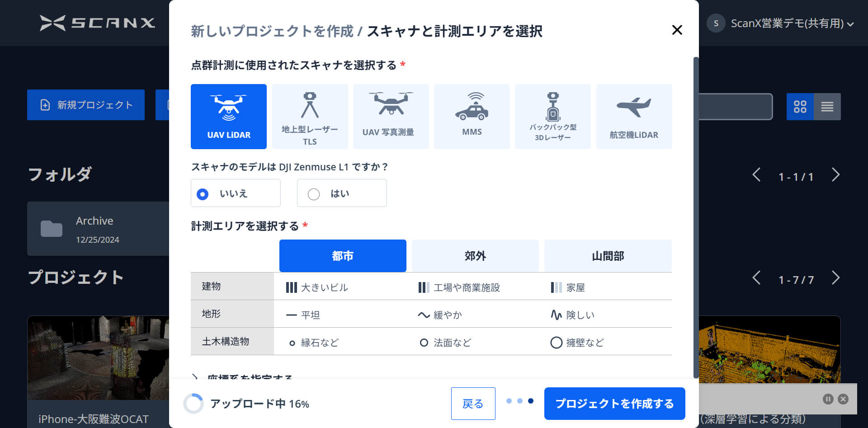Select the MMS vehicle scanner
Screen dimensions: 868x428
(472, 116)
